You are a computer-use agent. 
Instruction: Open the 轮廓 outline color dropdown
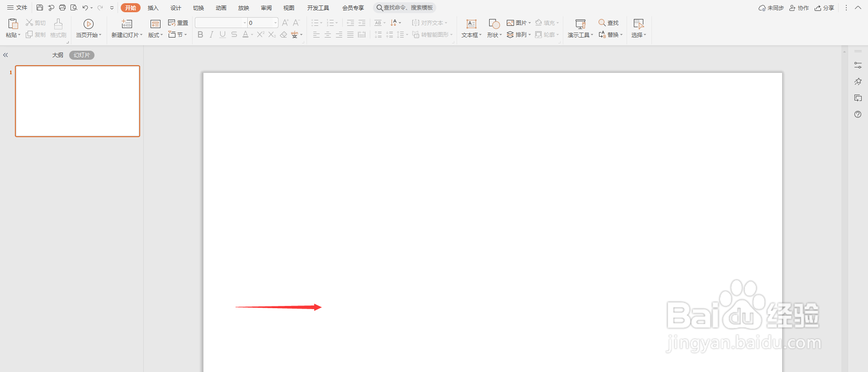point(547,34)
